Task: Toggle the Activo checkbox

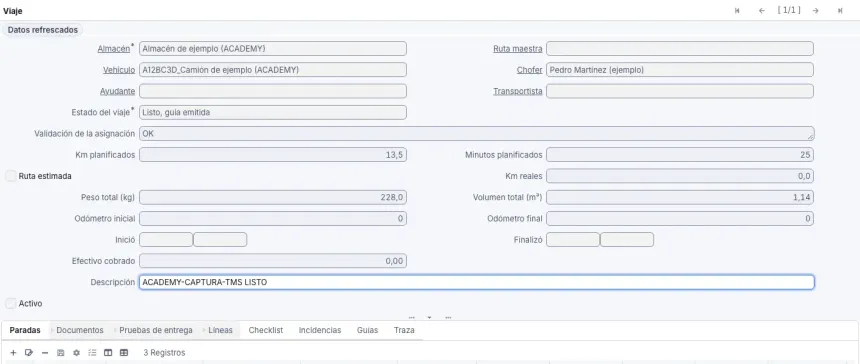Action: (10, 303)
